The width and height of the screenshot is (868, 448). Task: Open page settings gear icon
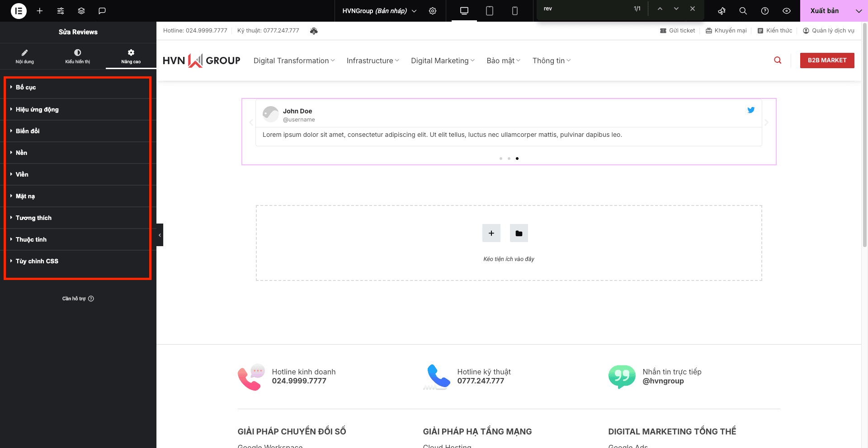pyautogui.click(x=433, y=11)
